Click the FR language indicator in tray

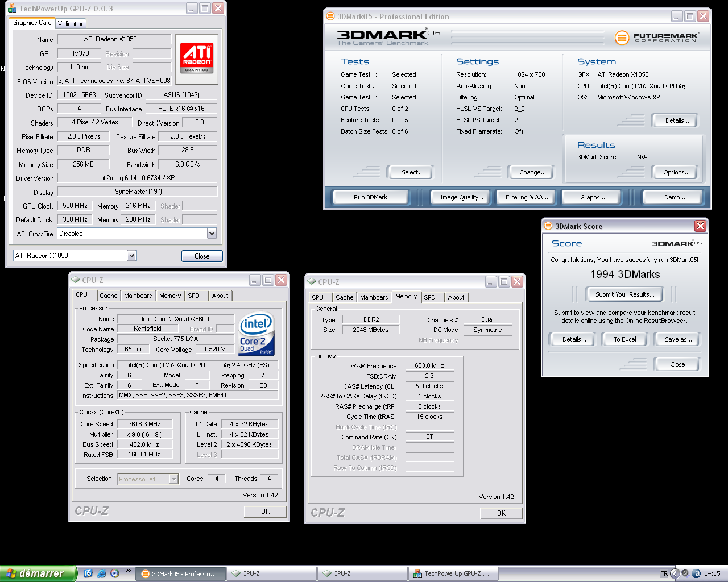click(x=664, y=574)
